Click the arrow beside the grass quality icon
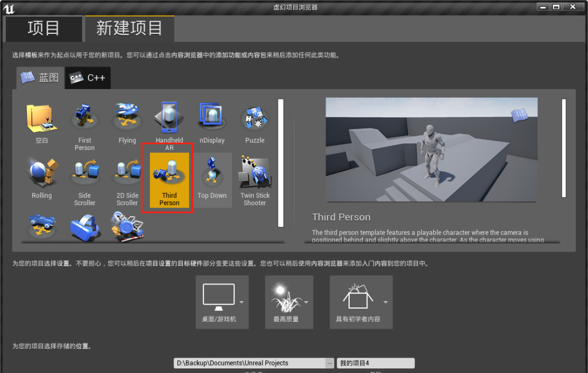The image size is (588, 373). [x=307, y=302]
